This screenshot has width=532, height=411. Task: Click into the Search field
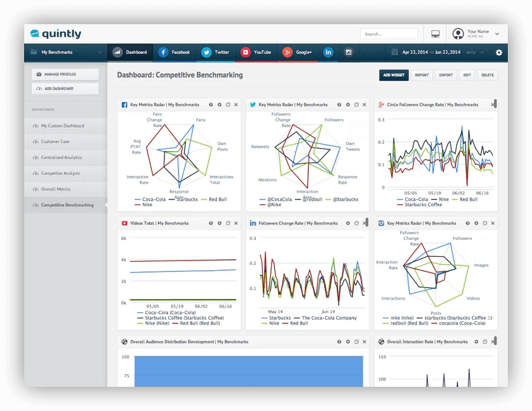[x=389, y=34]
